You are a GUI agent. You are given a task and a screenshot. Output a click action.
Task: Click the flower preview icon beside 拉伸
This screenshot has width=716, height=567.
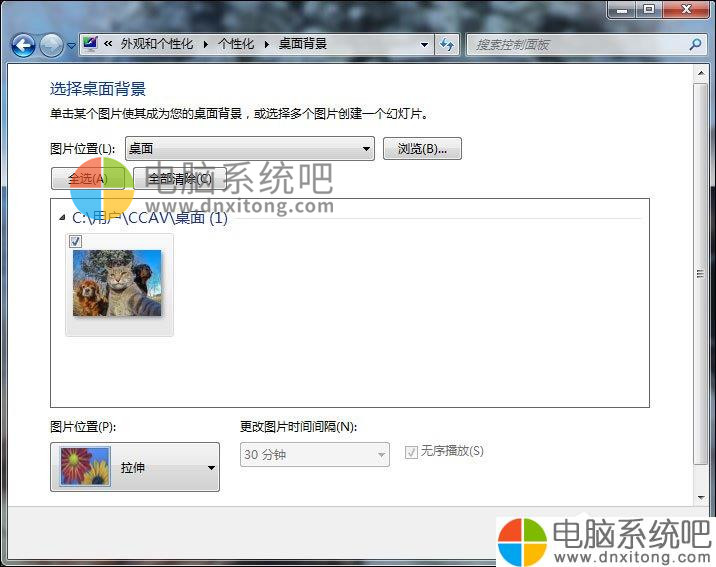(x=85, y=466)
